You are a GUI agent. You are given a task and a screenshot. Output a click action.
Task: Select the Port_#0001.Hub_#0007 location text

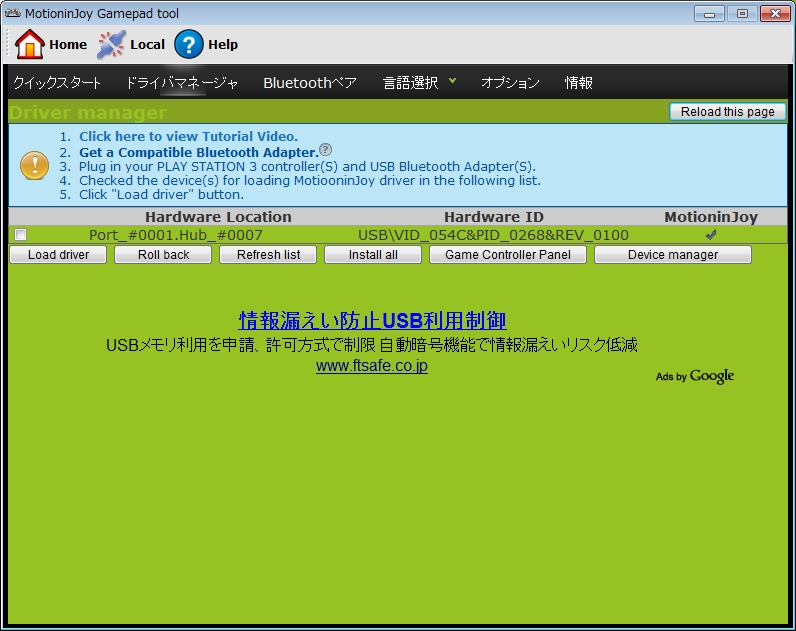pos(176,235)
